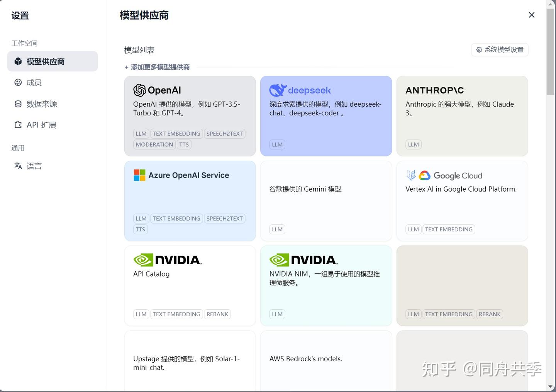Go to the API 扩展 page
556x392 pixels.
[41, 125]
